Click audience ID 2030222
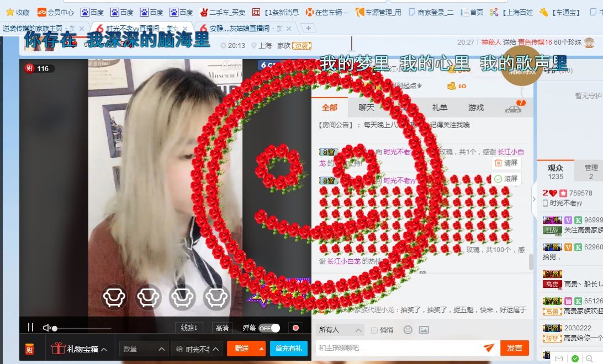Viewport: 603px width, 364px height. (x=578, y=328)
